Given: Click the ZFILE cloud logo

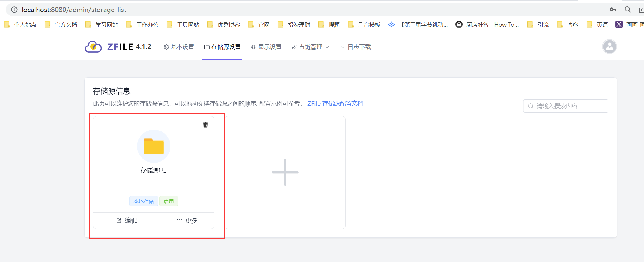Looking at the screenshot, I should pos(93,47).
